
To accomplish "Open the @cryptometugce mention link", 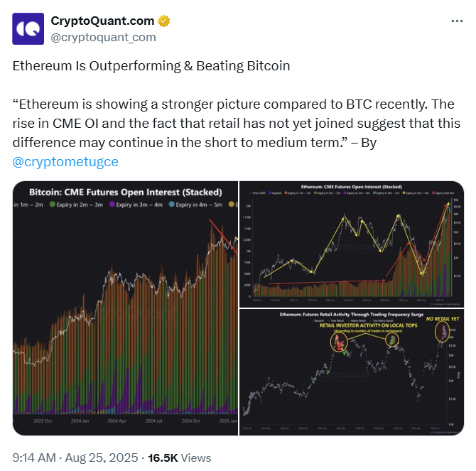I will tap(65, 161).
